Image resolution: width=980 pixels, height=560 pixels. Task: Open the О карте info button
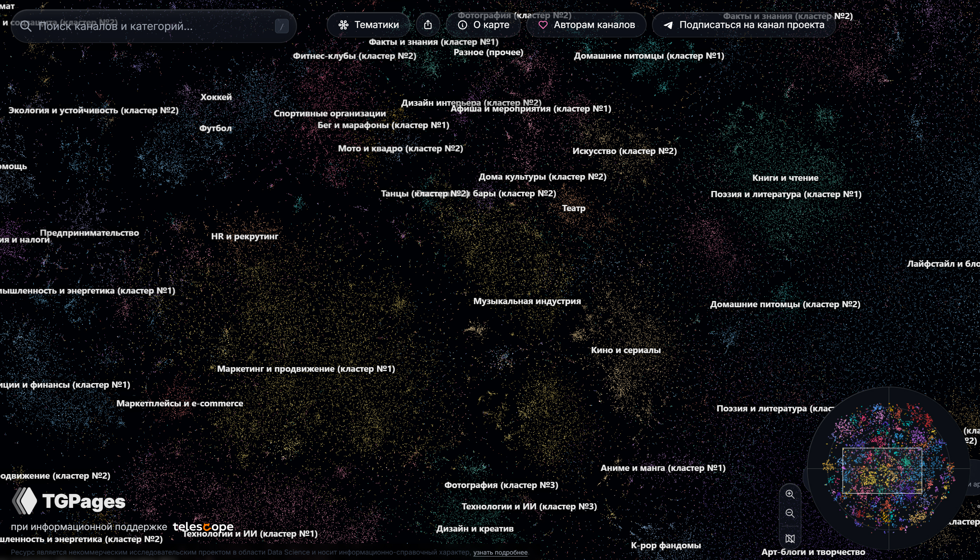pyautogui.click(x=484, y=25)
